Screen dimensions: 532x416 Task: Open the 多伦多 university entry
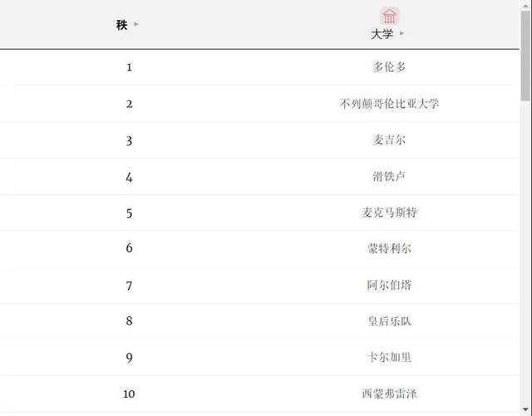389,67
